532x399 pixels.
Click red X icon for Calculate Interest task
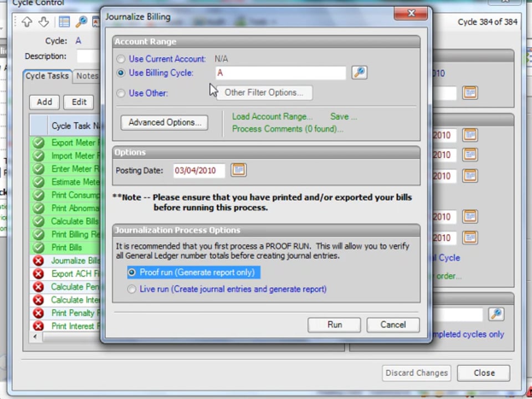(38, 300)
